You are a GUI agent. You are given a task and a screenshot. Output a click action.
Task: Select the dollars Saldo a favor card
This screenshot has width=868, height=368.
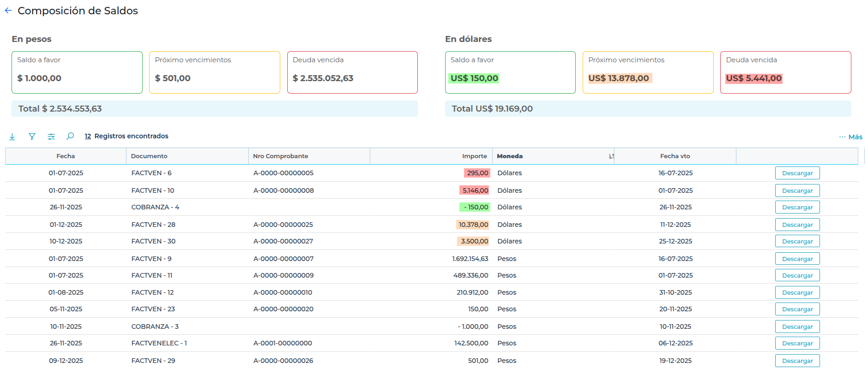click(510, 72)
